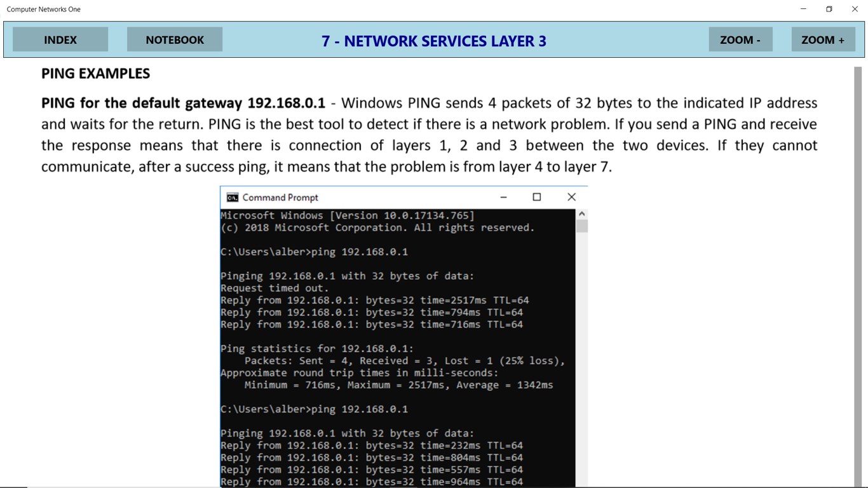Click the page vertical scrollbar

[858, 276]
